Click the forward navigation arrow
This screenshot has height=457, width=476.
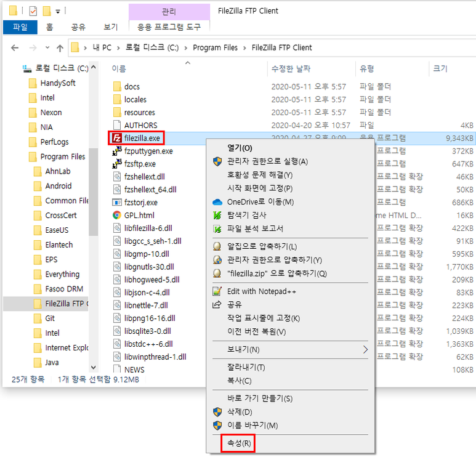pos(33,47)
